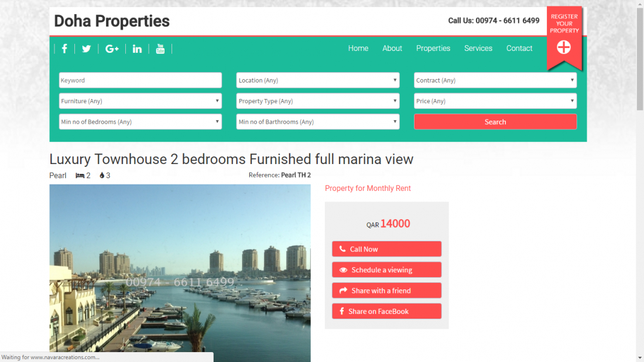This screenshot has width=644, height=362.
Task: Open the Contact menu item
Action: tap(519, 49)
